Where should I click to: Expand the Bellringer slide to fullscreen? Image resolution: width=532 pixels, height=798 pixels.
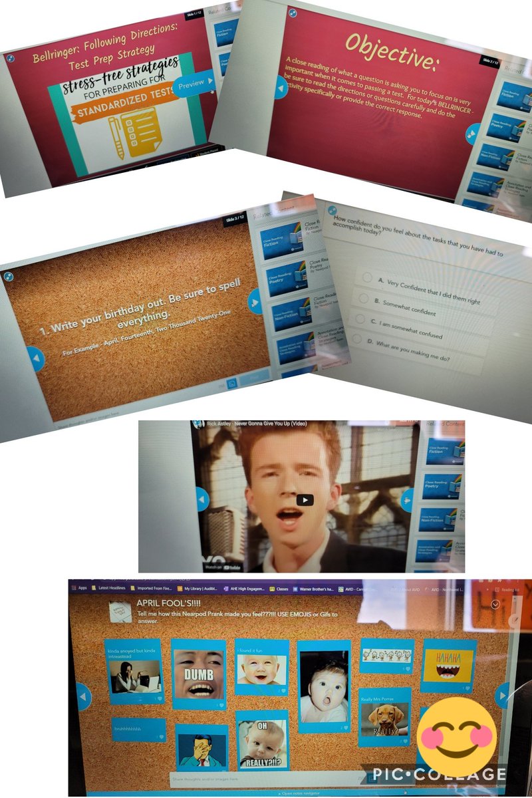click(x=11, y=58)
